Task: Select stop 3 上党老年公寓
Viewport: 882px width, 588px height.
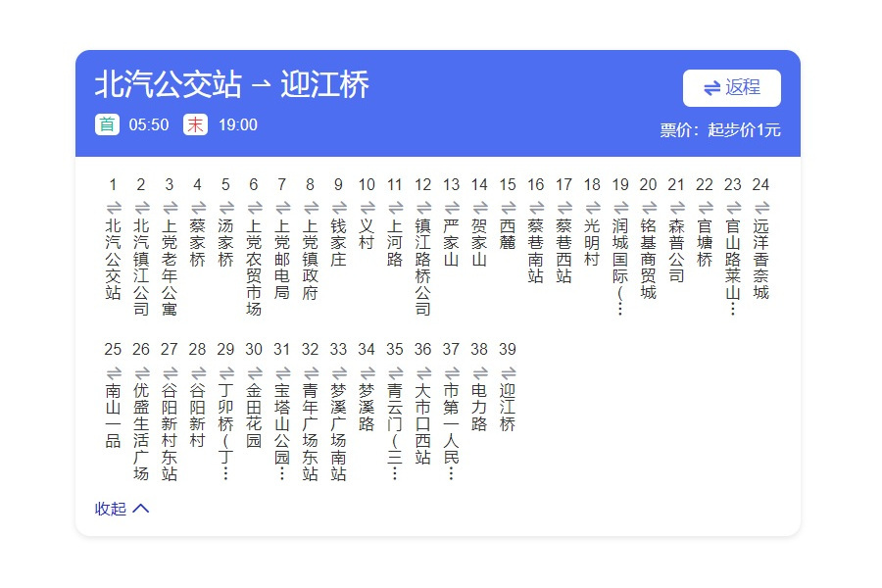Action: pos(170,268)
